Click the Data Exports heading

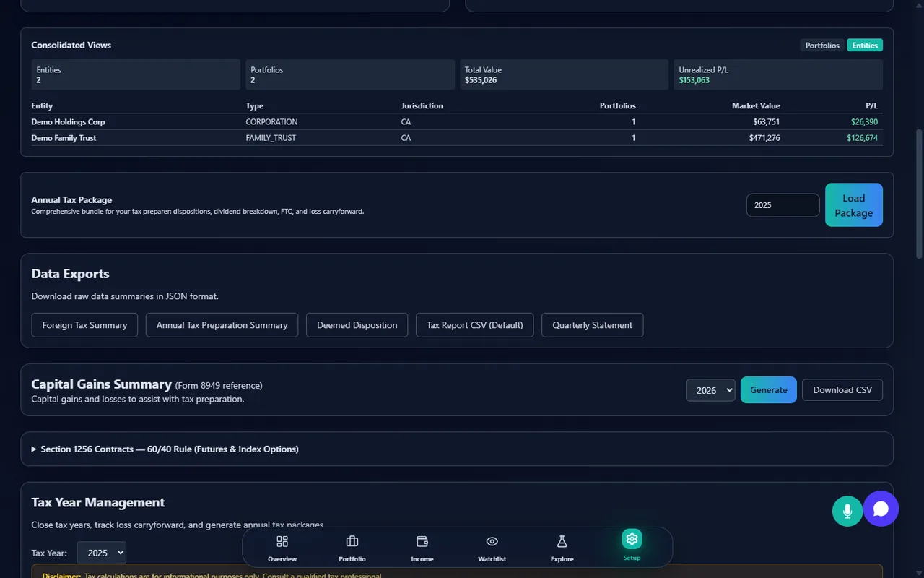click(x=71, y=274)
